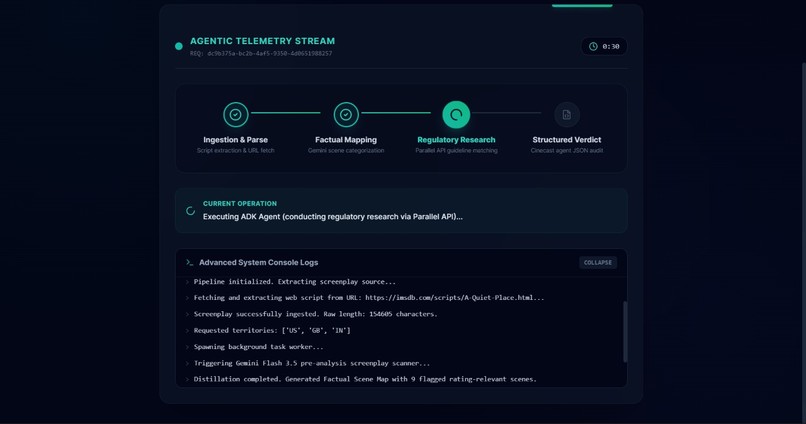Click the Structured Verdict document step icon
This screenshot has height=424, width=806.
566,115
